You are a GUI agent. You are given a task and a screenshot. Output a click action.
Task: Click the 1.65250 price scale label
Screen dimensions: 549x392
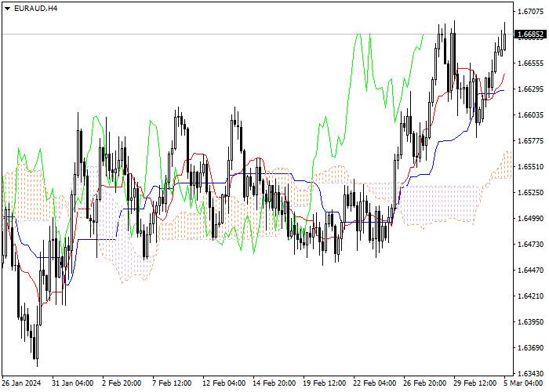click(x=531, y=193)
